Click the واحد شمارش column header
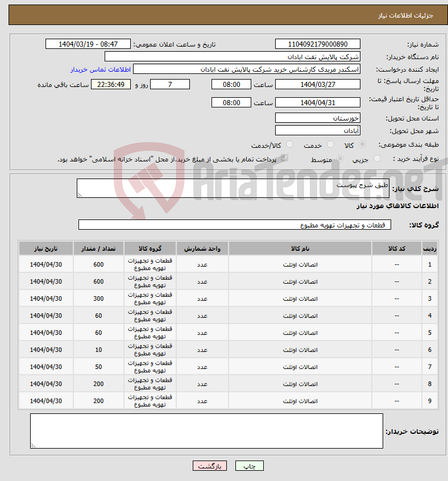This screenshot has height=481, width=448. [202, 248]
